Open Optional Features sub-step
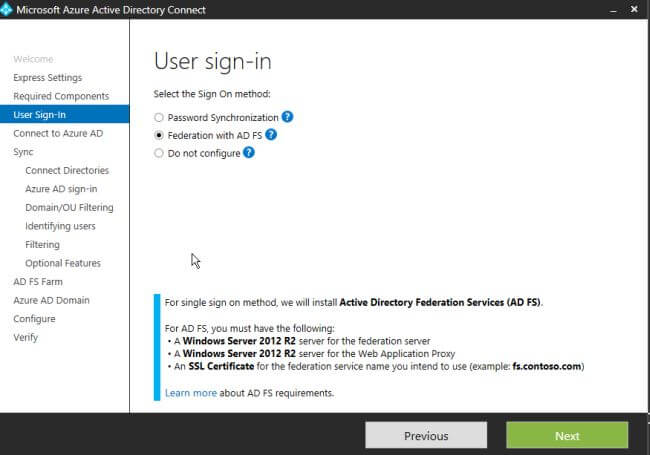Image resolution: width=650 pixels, height=455 pixels. pyautogui.click(x=63, y=263)
